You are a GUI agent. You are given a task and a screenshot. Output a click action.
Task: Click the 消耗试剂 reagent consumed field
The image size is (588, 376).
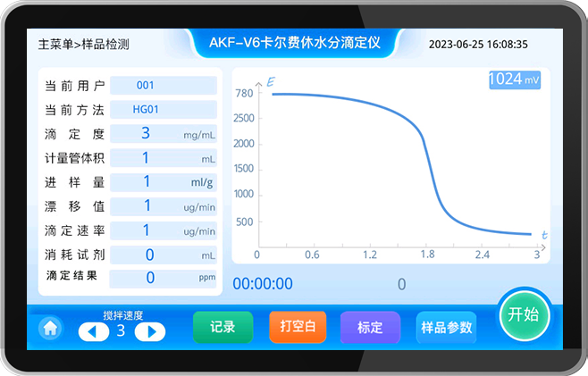pos(163,255)
